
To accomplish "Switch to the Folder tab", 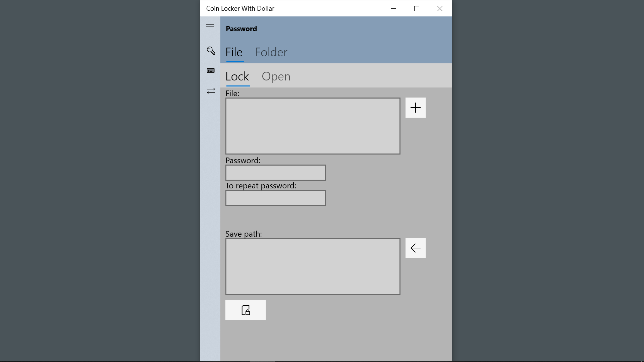I will pyautogui.click(x=271, y=52).
